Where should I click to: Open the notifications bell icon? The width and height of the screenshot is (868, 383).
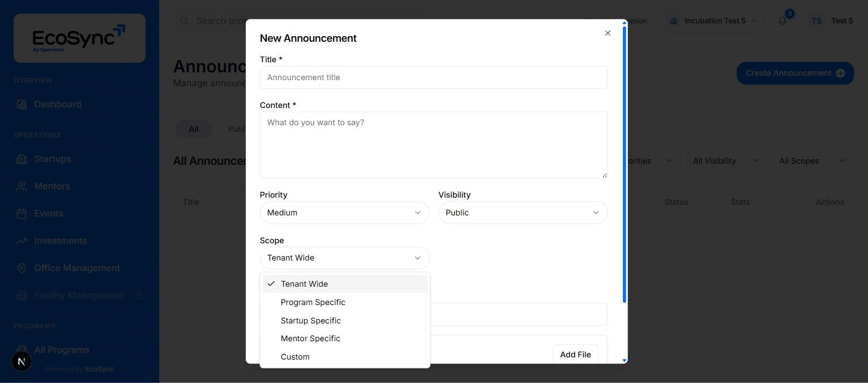pyautogui.click(x=783, y=21)
